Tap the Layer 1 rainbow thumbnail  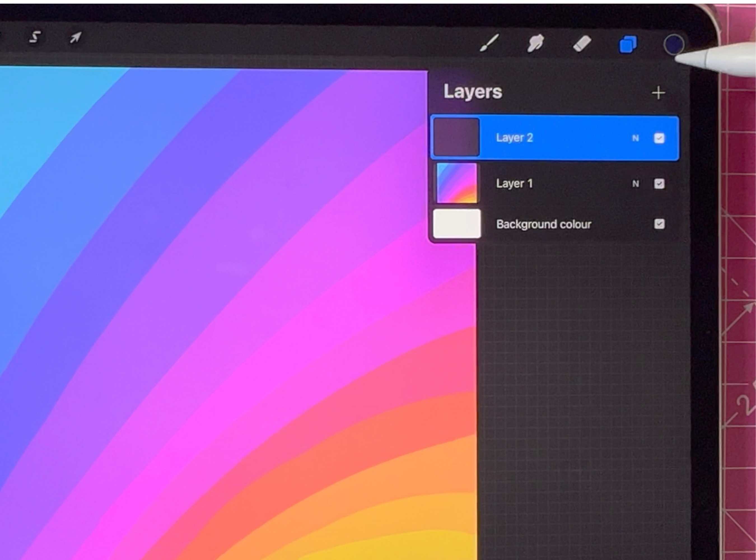pyautogui.click(x=456, y=183)
